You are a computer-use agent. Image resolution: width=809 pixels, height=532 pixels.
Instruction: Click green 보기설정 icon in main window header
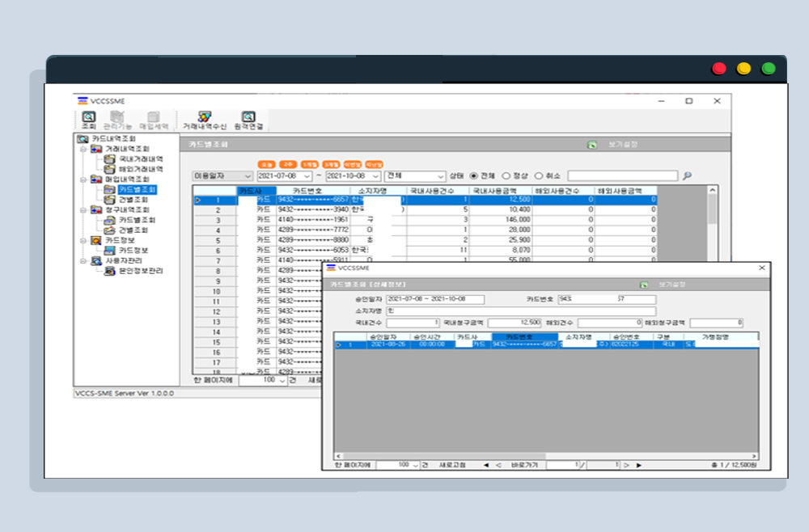pyautogui.click(x=592, y=145)
